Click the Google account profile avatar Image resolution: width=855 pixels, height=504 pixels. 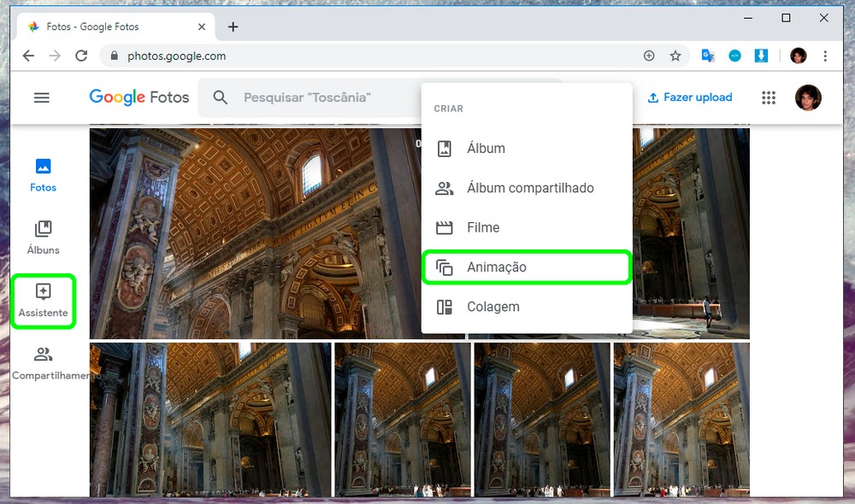(807, 97)
